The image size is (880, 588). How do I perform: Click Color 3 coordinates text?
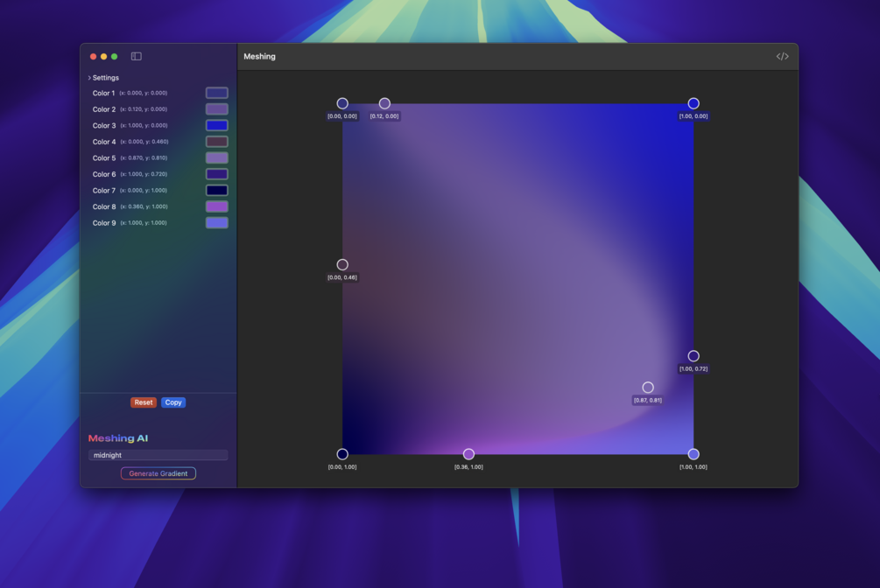[x=144, y=125]
